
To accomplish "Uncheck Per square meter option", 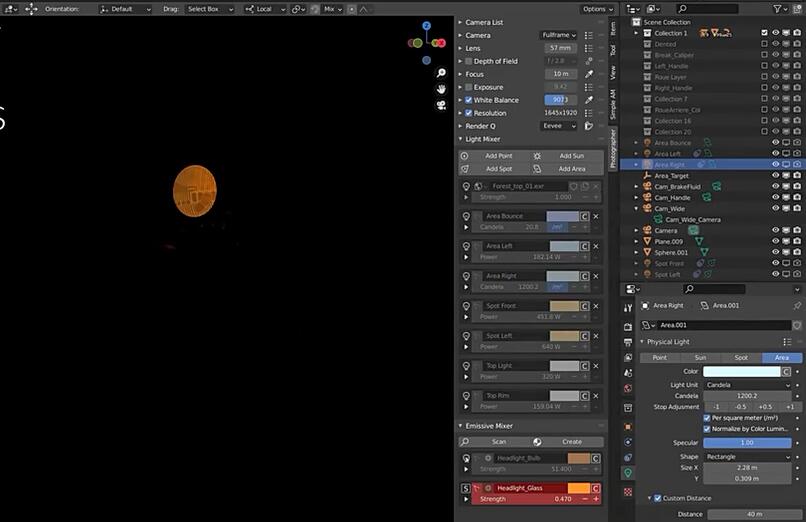I will pyautogui.click(x=707, y=418).
